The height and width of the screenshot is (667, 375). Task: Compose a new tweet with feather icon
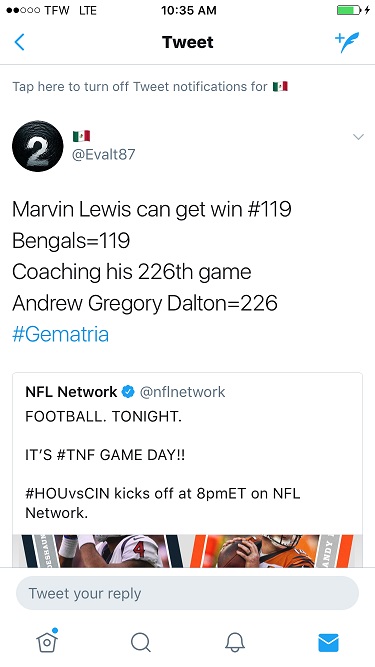pyautogui.click(x=347, y=42)
